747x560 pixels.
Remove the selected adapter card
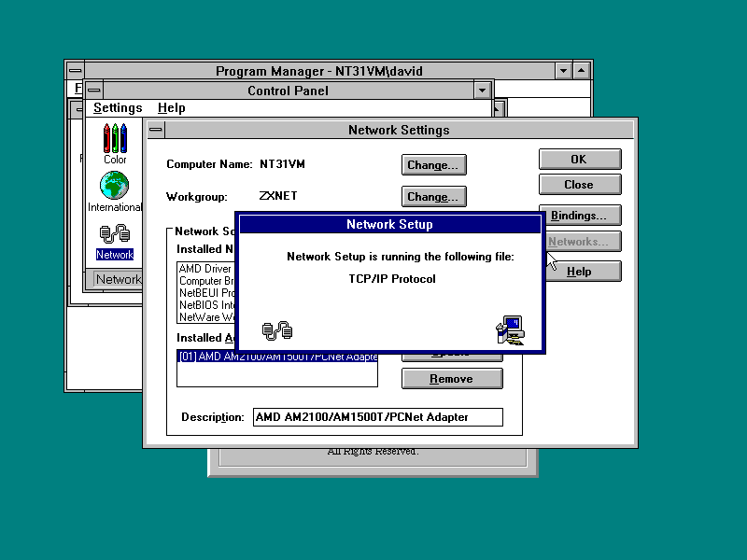coord(452,379)
